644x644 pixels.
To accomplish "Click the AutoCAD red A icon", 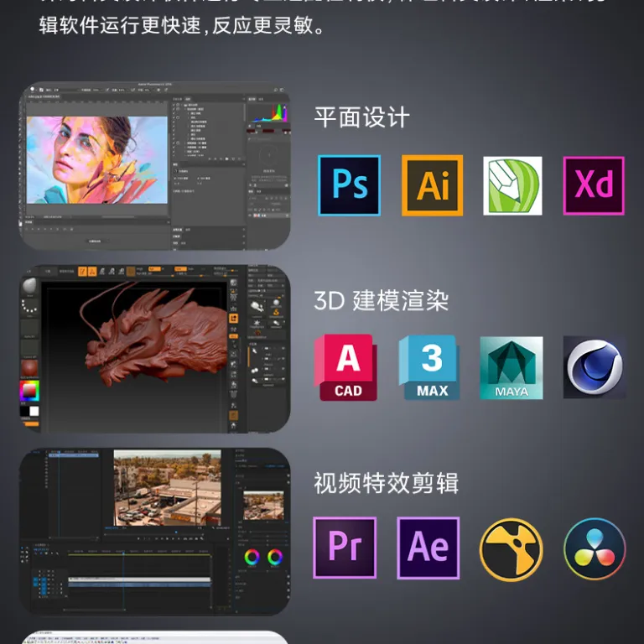I will point(345,367).
